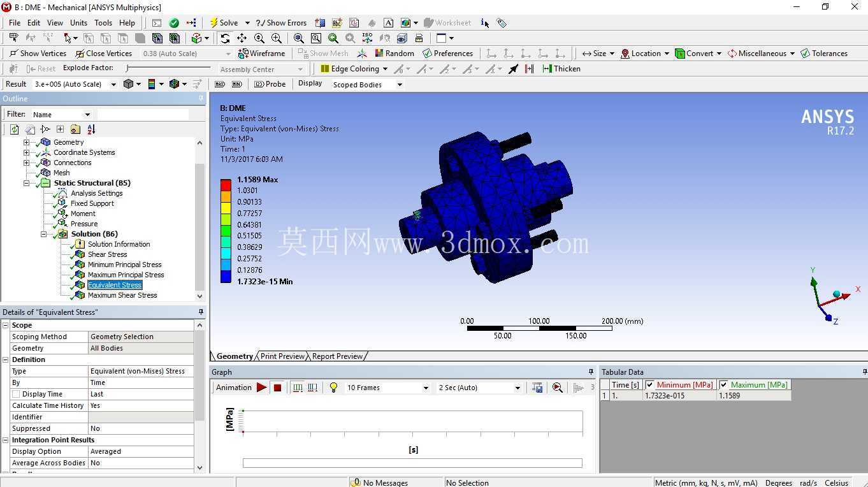
Task: Open the Location menu button
Action: coord(645,54)
